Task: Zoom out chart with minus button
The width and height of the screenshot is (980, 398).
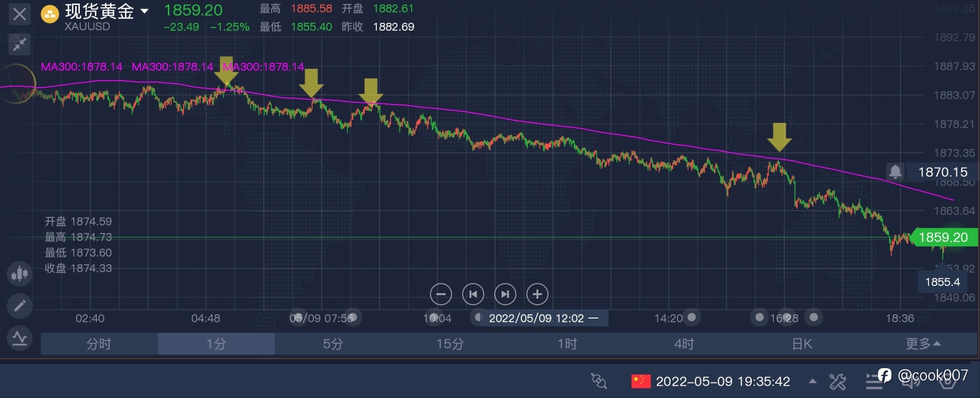Action: 441,294
